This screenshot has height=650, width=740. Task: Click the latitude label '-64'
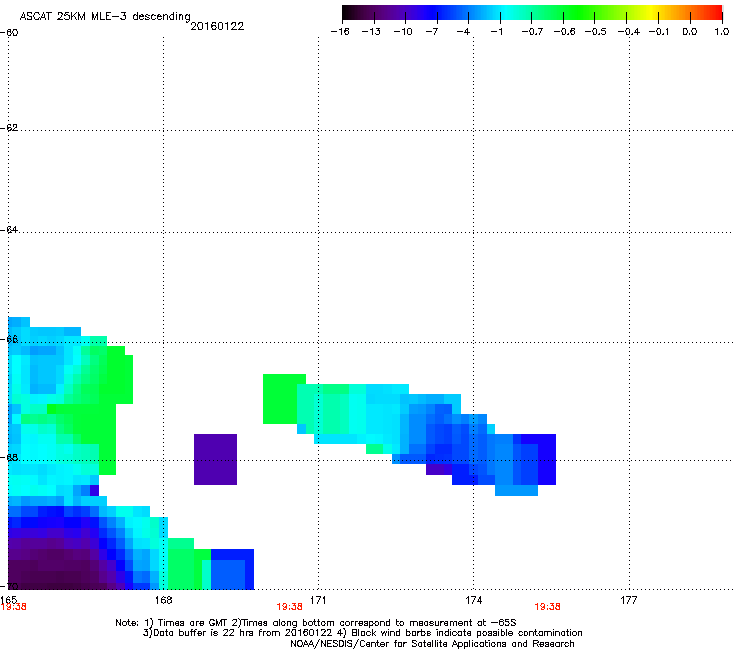point(9,230)
